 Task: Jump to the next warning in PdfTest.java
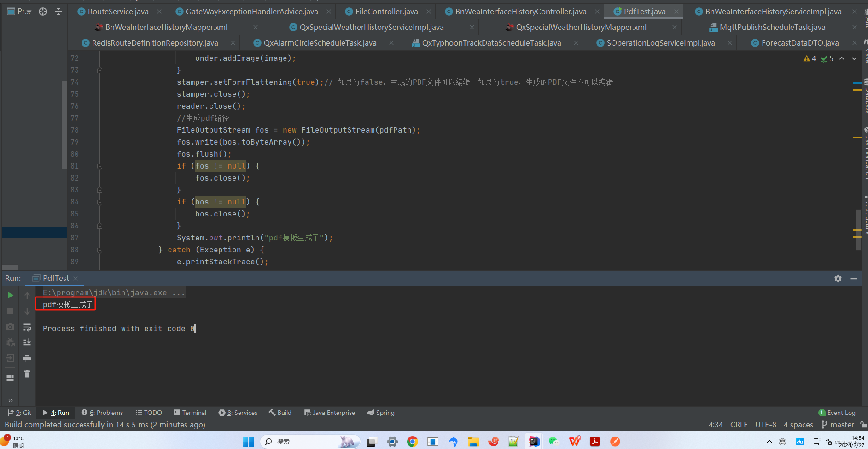point(854,59)
